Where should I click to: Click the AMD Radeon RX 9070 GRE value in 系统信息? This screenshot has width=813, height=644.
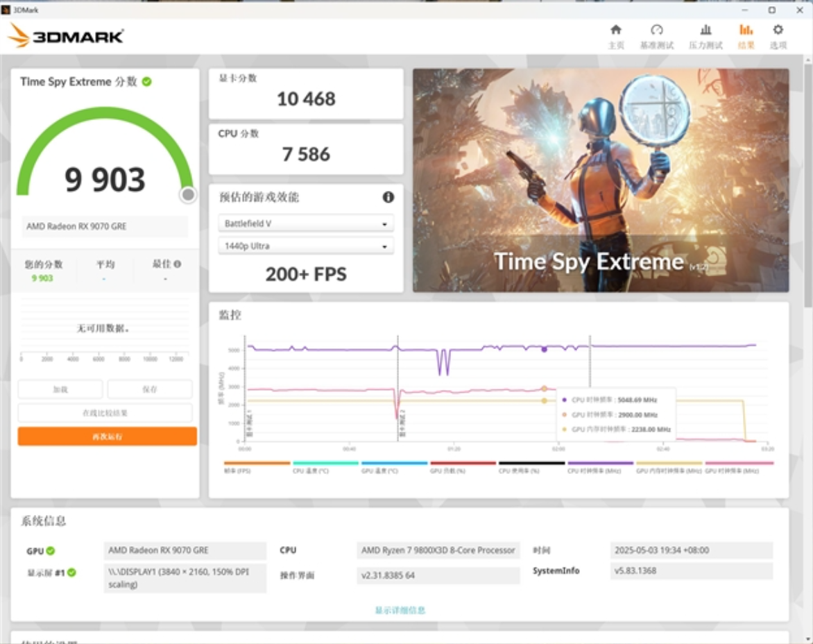(x=185, y=551)
